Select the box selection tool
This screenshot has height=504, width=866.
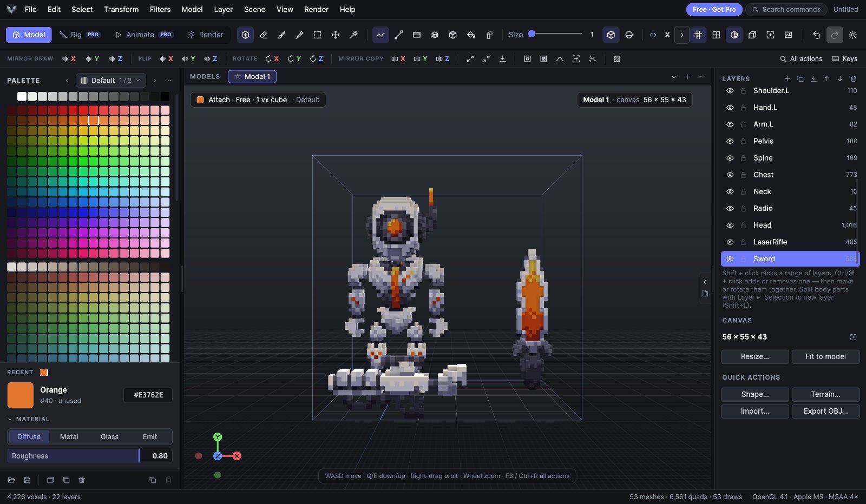[318, 35]
